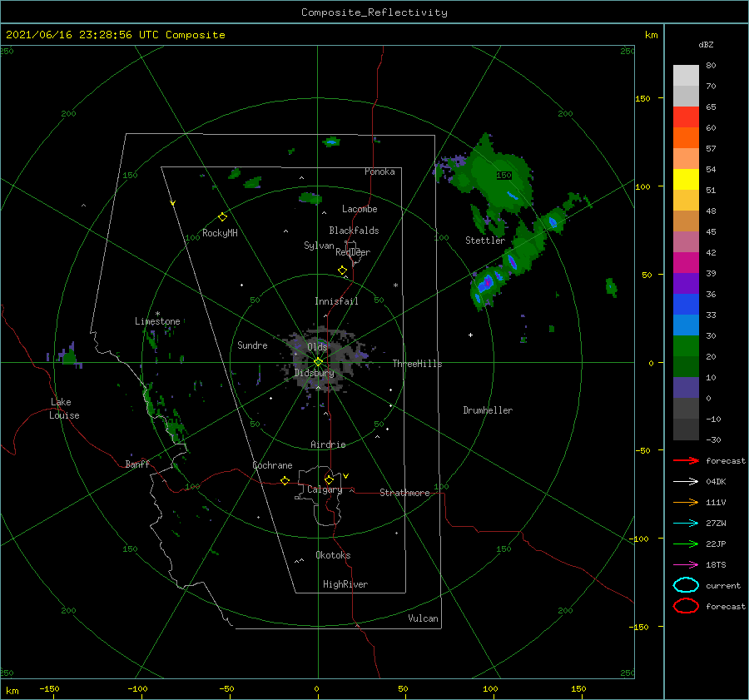749x700 pixels.
Task: Click the Strathmore town label
Action: [x=404, y=493]
